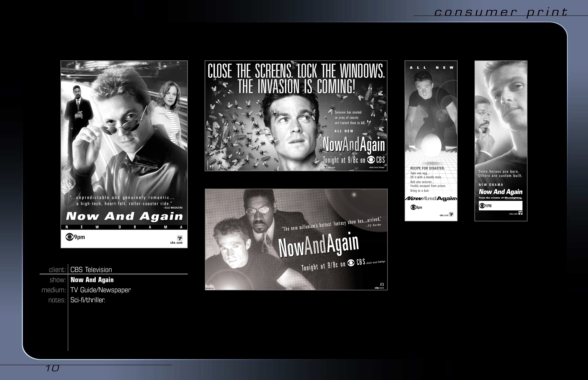Screen dimensions: 588x380
Task: Click the Moonlighting underlined text
Action: (x=513, y=198)
